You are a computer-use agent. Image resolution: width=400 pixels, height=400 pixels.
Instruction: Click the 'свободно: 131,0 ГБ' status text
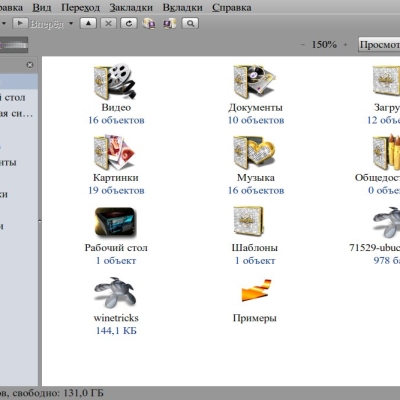(x=58, y=393)
